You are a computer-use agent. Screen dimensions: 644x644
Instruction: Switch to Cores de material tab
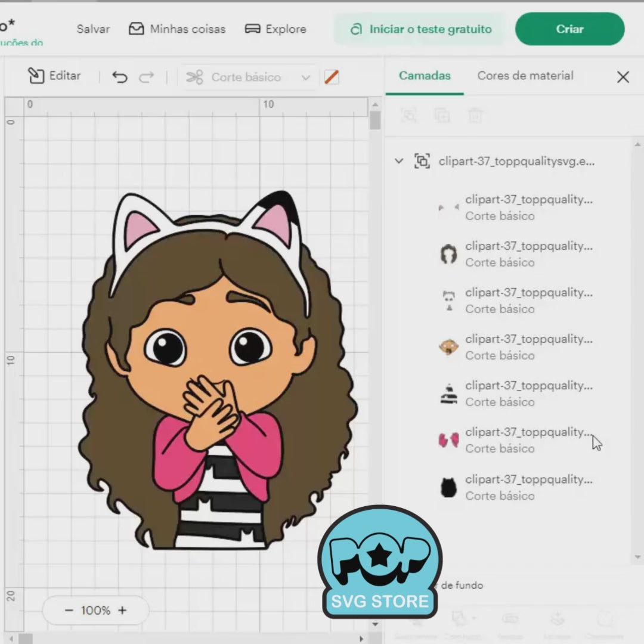click(x=525, y=76)
